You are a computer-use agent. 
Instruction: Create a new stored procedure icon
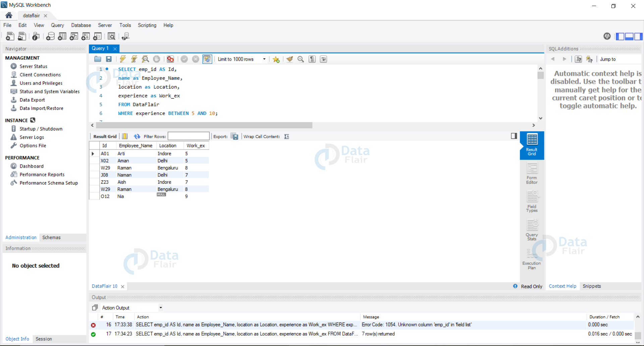click(x=86, y=36)
